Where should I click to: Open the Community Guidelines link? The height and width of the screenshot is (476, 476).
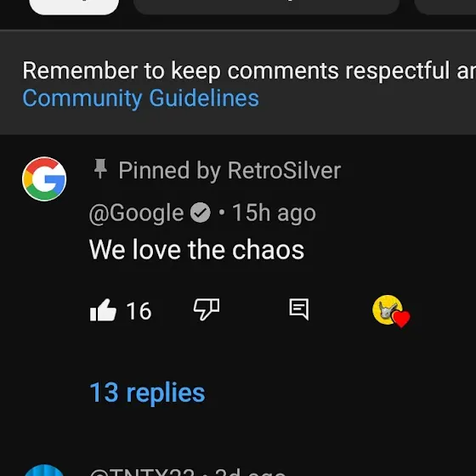point(140,99)
